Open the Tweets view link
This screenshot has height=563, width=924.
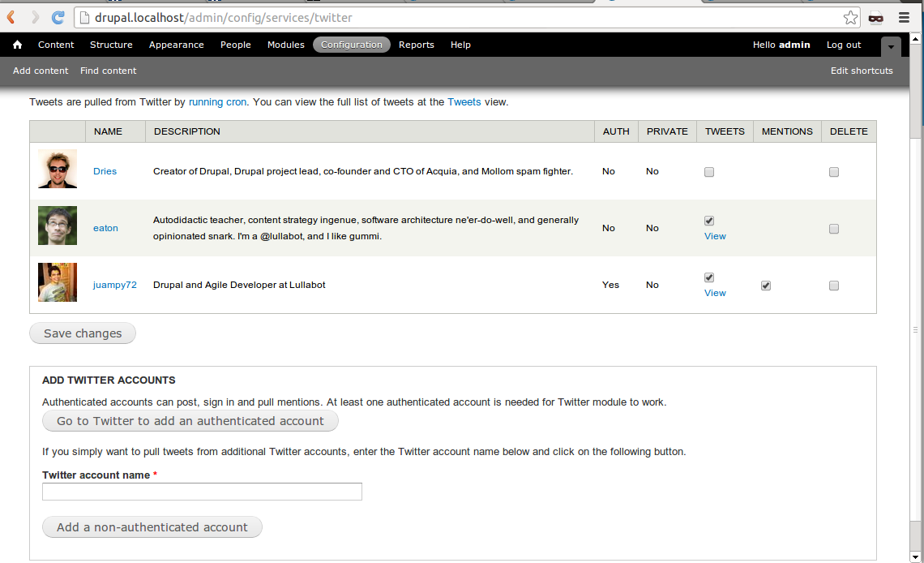pyautogui.click(x=464, y=102)
